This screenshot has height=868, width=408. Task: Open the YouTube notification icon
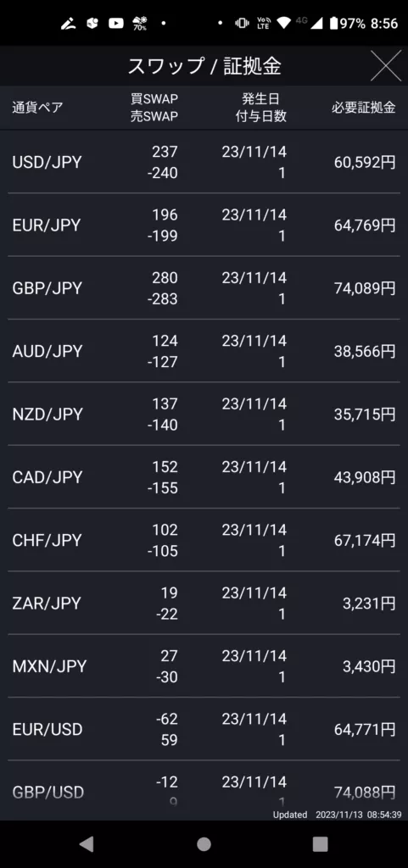click(115, 23)
